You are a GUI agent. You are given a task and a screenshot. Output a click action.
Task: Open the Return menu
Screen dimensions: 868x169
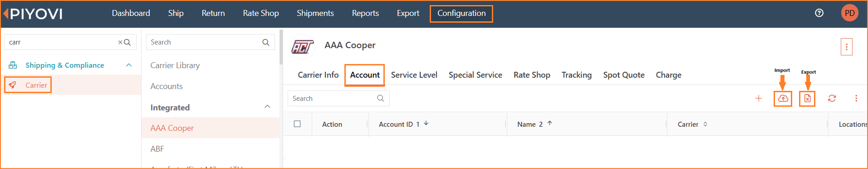[213, 13]
